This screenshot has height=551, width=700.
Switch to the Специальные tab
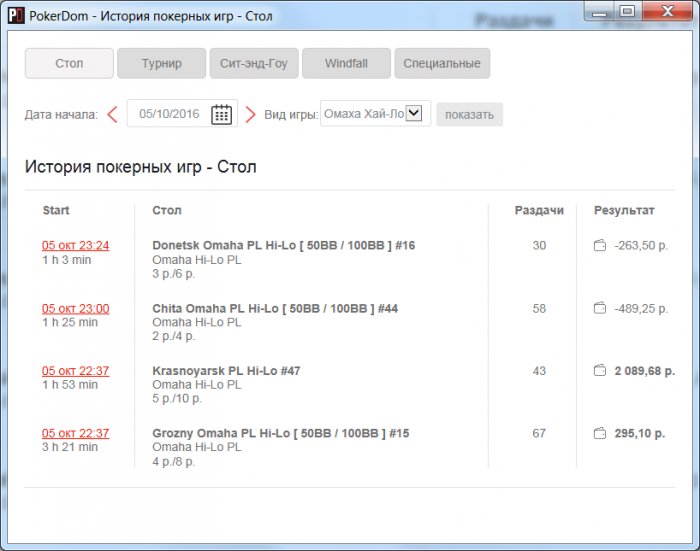[442, 63]
